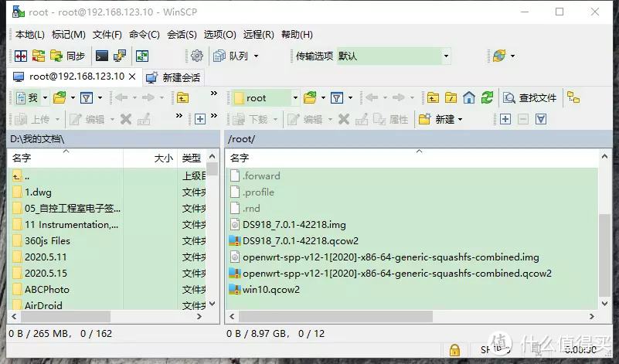The image size is (619, 364).
Task: Click remote root directory icon
Action: click(451, 98)
